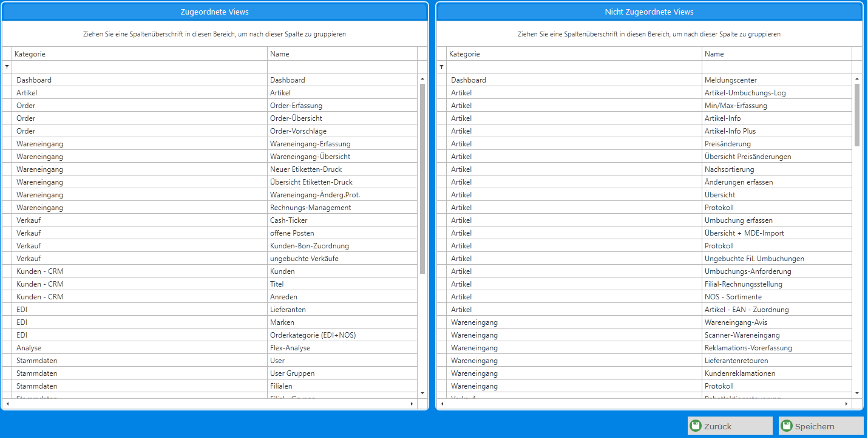Select the Cash-Ticker row
This screenshot has height=439, width=868.
click(x=210, y=220)
